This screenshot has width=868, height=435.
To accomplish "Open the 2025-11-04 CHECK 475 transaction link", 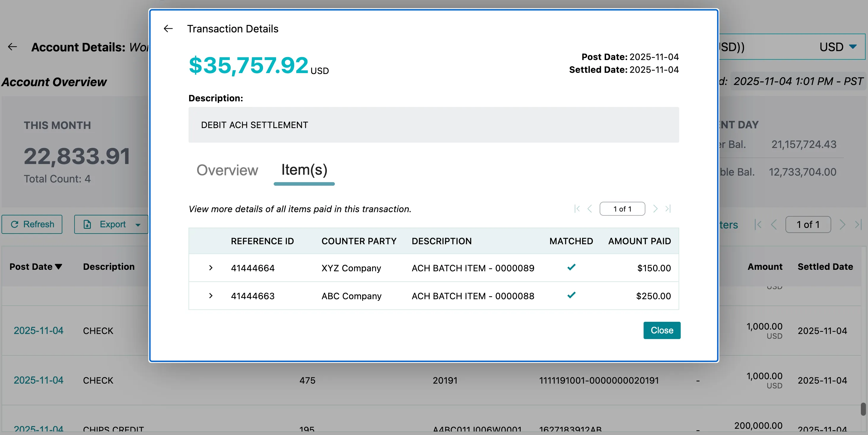I will click(38, 380).
